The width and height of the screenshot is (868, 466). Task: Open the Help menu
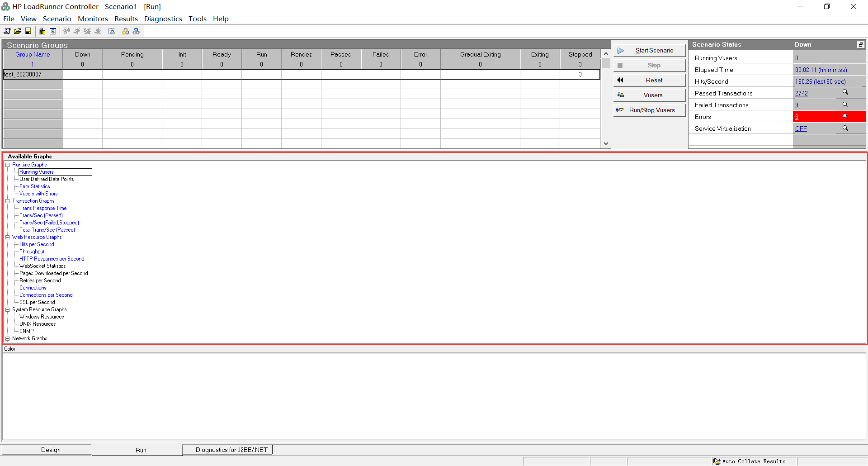point(221,19)
